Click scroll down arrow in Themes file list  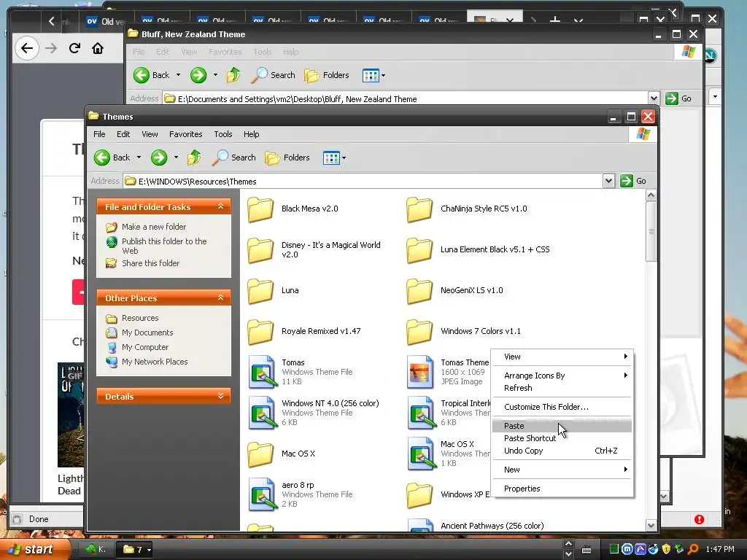click(x=651, y=525)
